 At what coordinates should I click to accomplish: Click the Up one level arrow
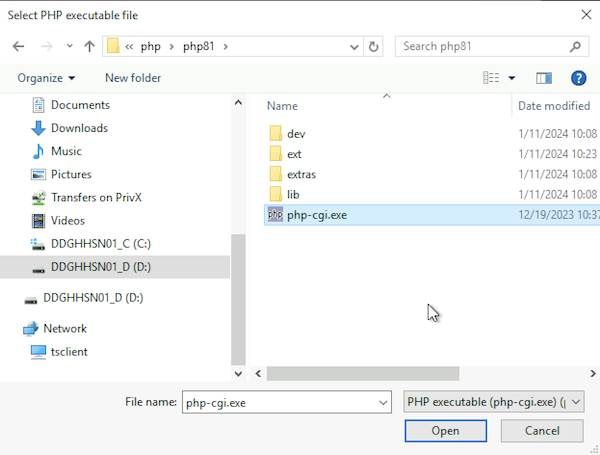pos(89,46)
